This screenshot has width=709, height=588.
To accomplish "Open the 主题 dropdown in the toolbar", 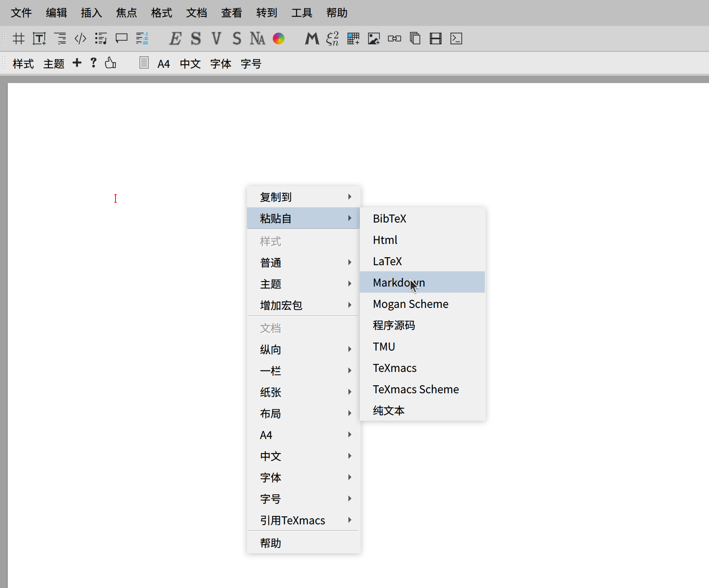I will 54,64.
